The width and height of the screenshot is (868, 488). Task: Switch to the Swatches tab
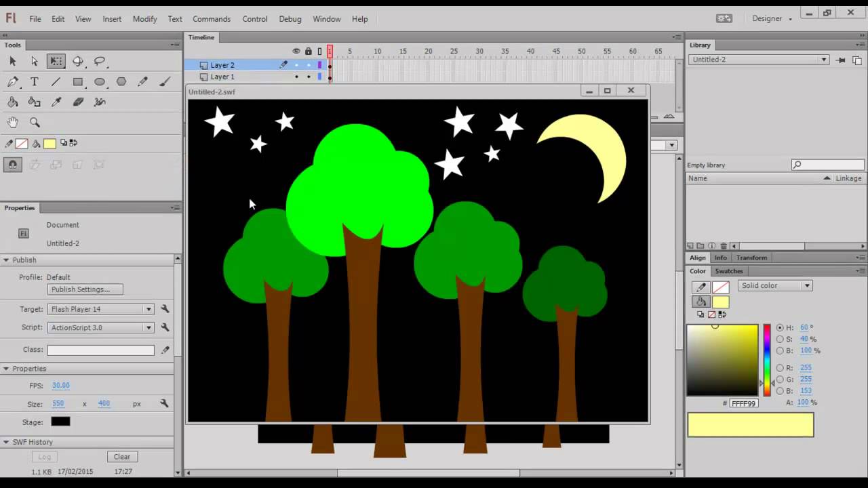point(729,271)
